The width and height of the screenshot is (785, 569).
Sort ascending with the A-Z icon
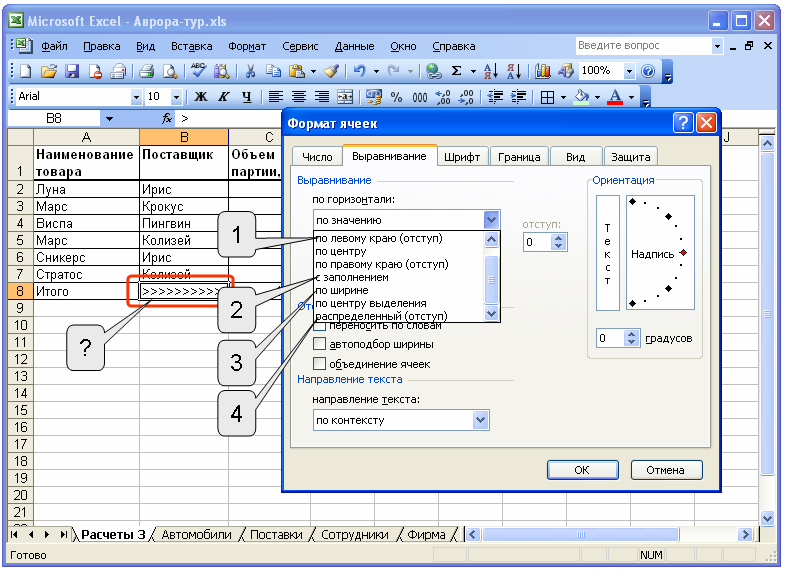(491, 72)
